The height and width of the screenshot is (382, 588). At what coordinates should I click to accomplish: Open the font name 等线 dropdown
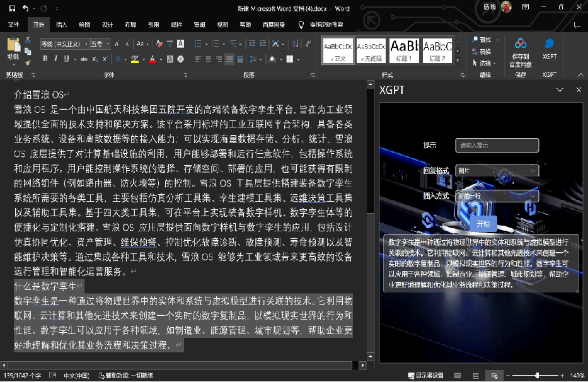[x=86, y=44]
